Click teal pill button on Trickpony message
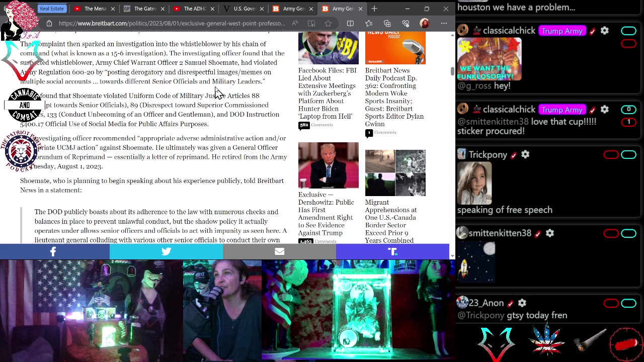Viewport: 644px width, 362px height. [x=628, y=155]
